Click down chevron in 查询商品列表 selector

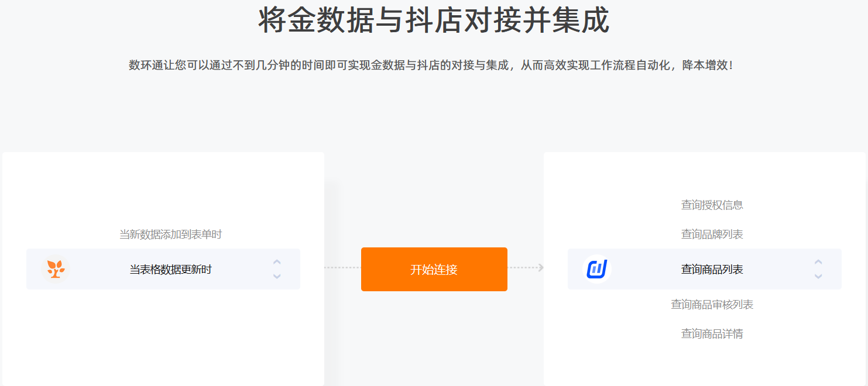coord(818,276)
